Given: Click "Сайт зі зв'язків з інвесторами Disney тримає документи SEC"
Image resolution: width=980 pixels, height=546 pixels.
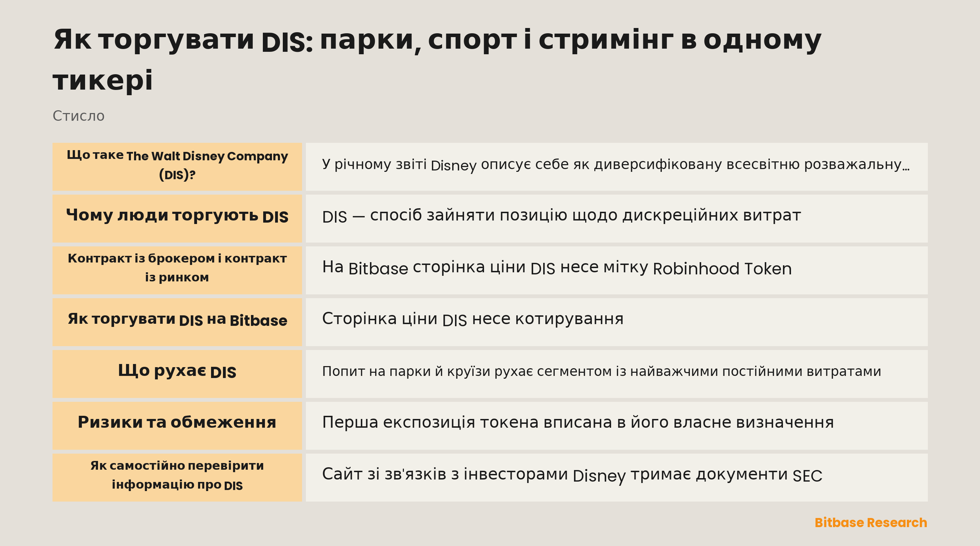Looking at the screenshot, I should click(x=572, y=475).
